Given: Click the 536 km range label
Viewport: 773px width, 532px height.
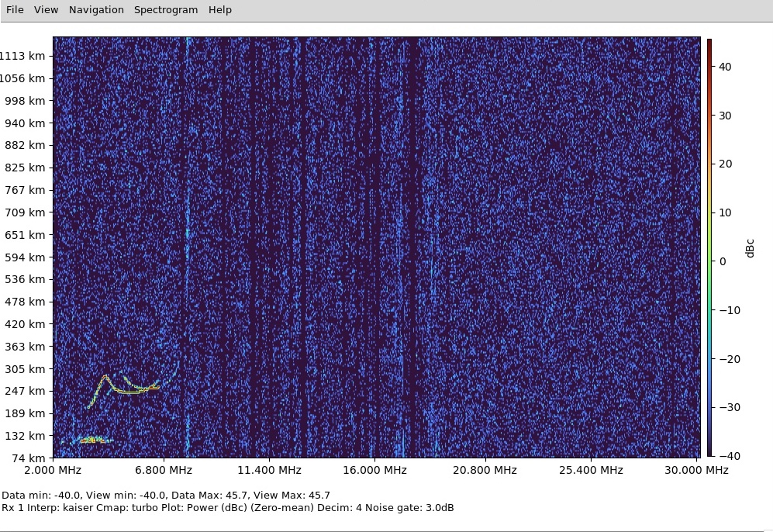Looking at the screenshot, I should (25, 279).
